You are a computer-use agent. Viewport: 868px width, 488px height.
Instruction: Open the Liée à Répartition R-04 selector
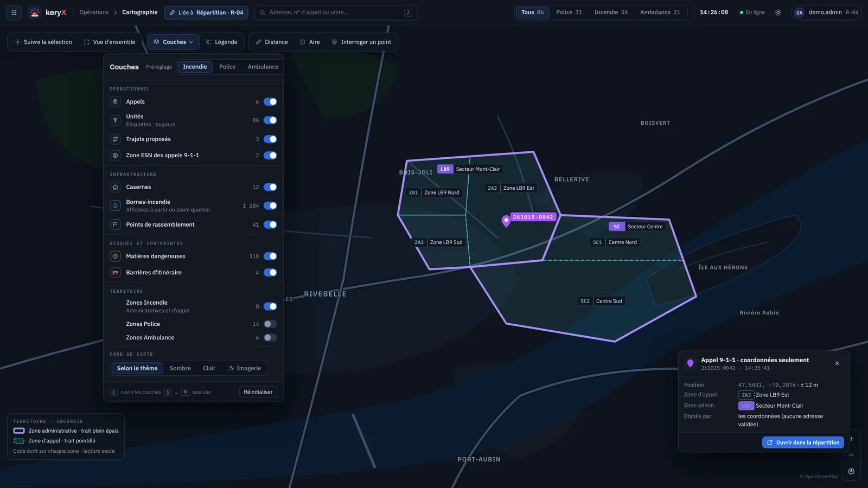tap(206, 12)
